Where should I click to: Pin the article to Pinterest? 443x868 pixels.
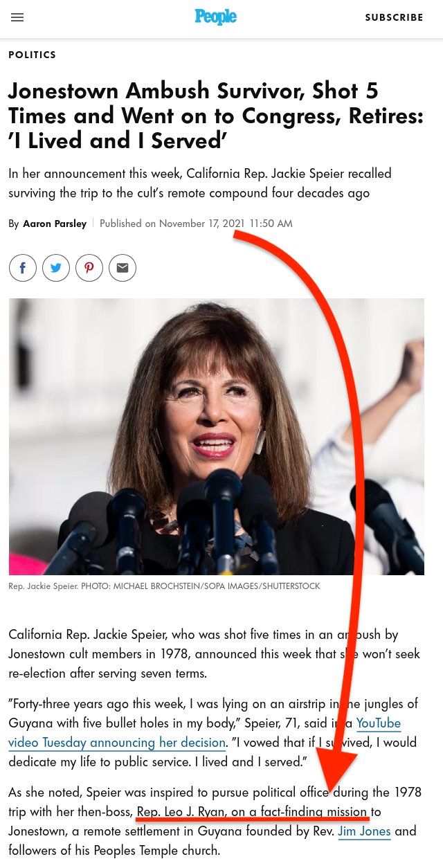(x=89, y=268)
